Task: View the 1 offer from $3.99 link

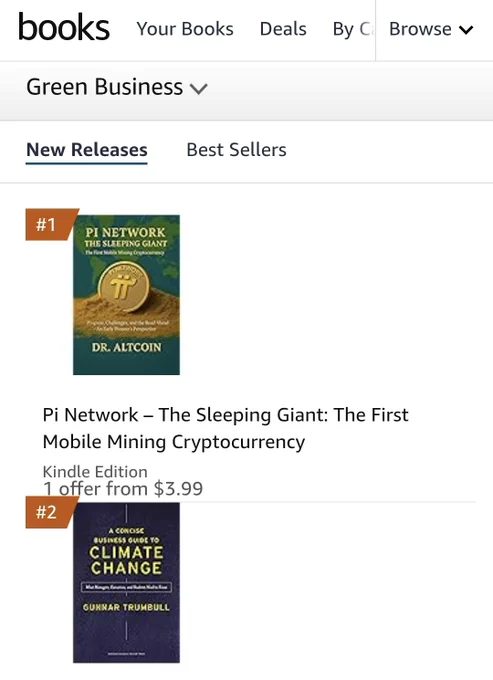Action: (x=123, y=489)
